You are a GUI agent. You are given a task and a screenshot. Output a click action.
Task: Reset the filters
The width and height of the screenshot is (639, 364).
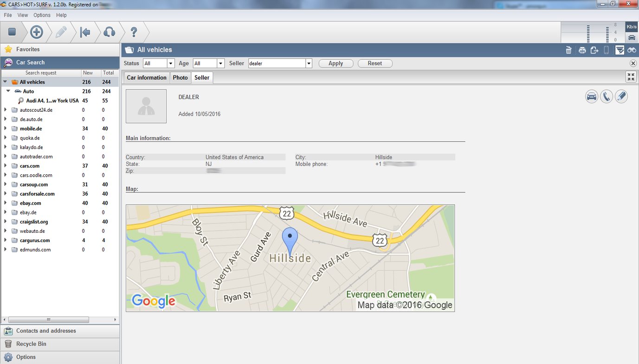[375, 64]
